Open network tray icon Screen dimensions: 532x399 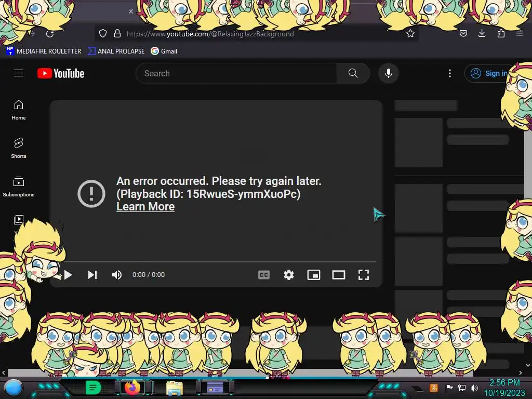(x=462, y=388)
